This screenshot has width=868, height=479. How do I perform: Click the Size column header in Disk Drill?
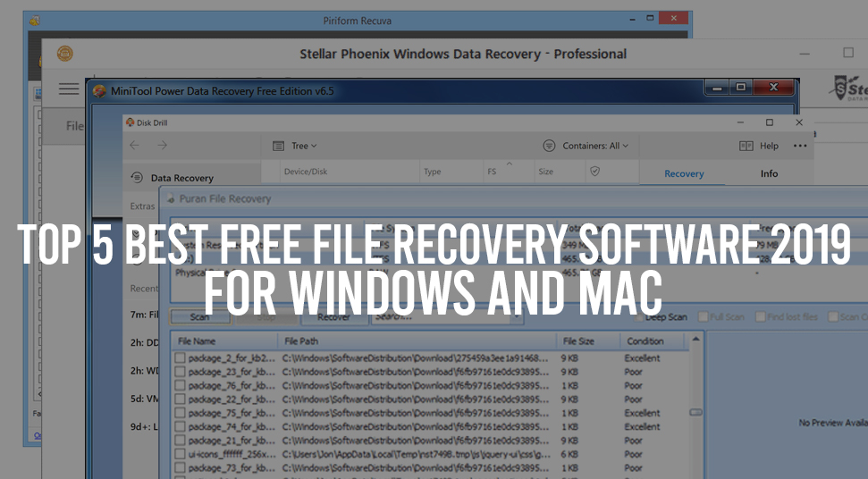tap(546, 172)
